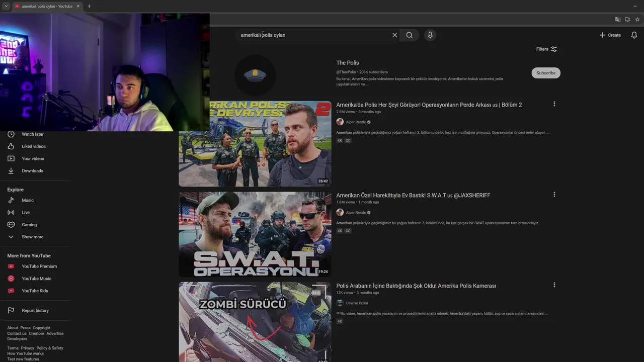The image size is (644, 362).
Task: Open The Polis channel avatar
Action: [x=255, y=75]
